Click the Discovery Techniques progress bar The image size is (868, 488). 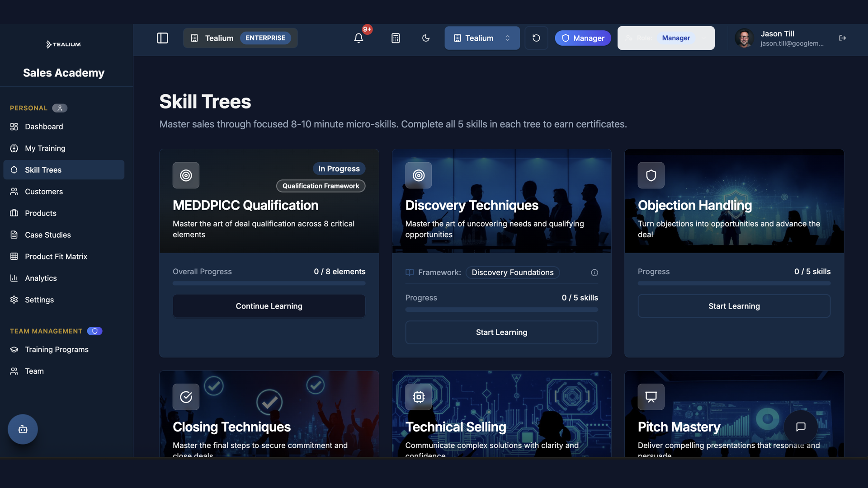(502, 310)
